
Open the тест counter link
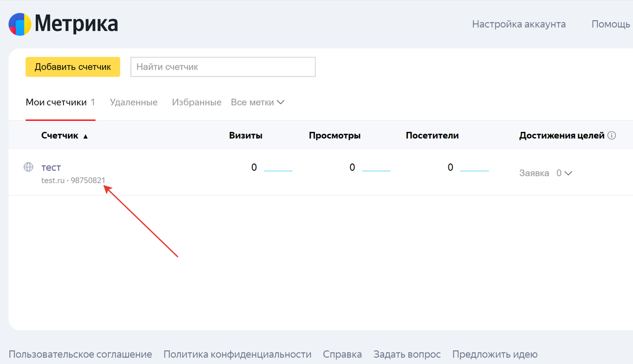point(51,167)
